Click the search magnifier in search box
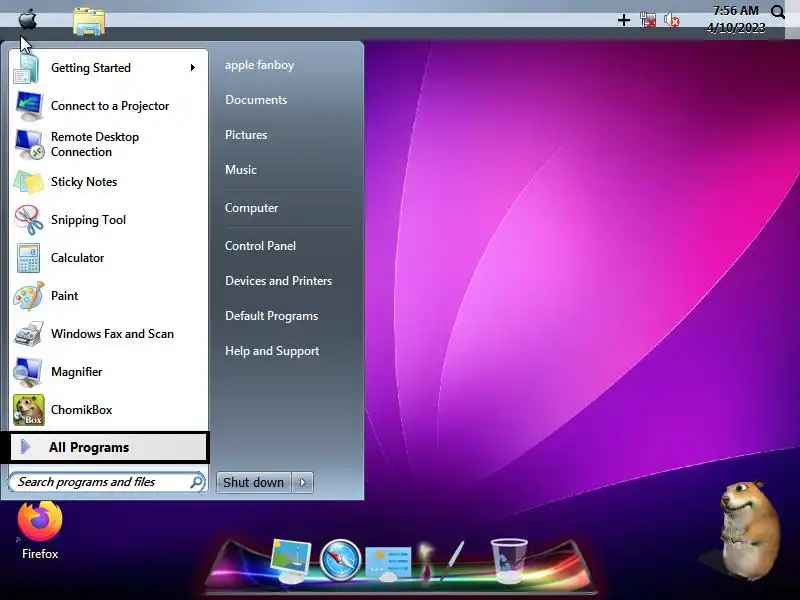Screen dimensions: 800x600 (x=196, y=482)
